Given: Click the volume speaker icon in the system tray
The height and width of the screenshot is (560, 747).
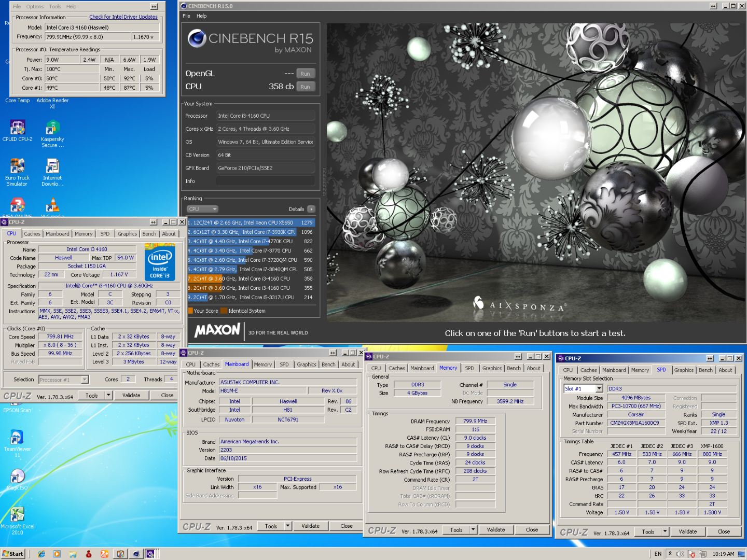Looking at the screenshot, I should pyautogui.click(x=680, y=554).
